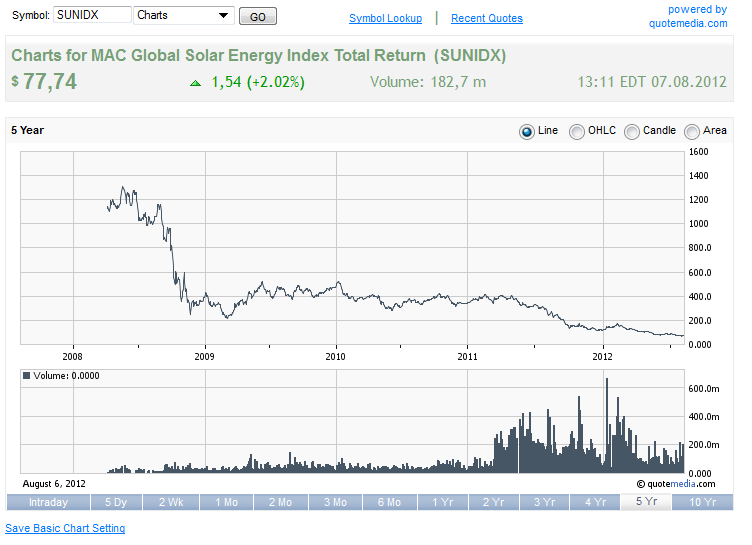Switch to the 10 Yr range tab
Screen dimensions: 752x545
click(x=703, y=502)
